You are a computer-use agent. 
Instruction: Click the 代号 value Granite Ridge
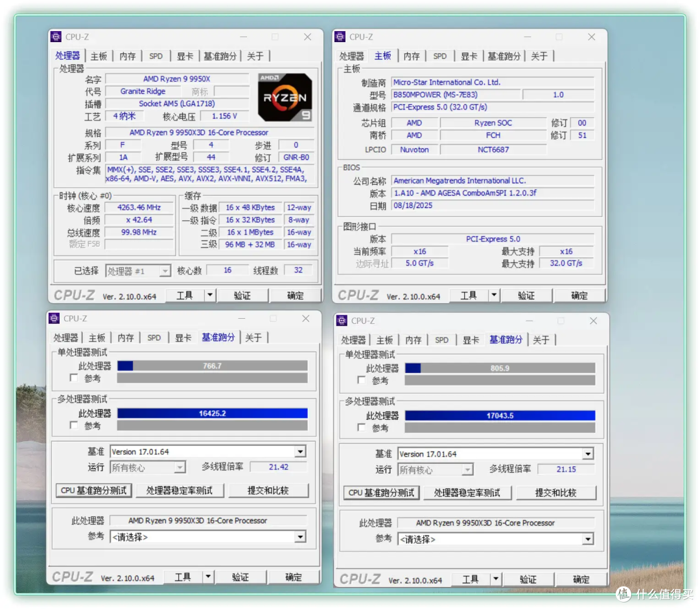coord(143,91)
